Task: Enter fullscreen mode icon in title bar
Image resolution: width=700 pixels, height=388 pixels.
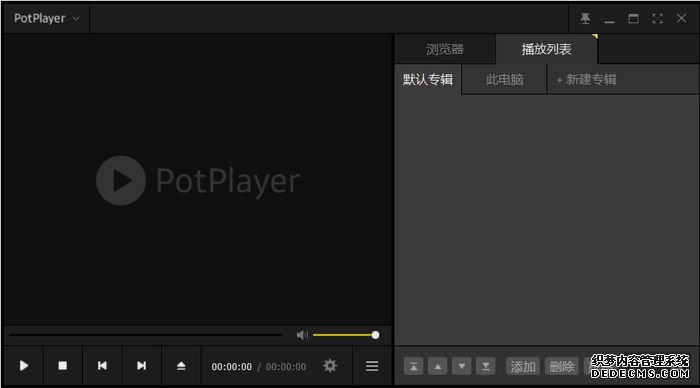Action: click(x=657, y=18)
